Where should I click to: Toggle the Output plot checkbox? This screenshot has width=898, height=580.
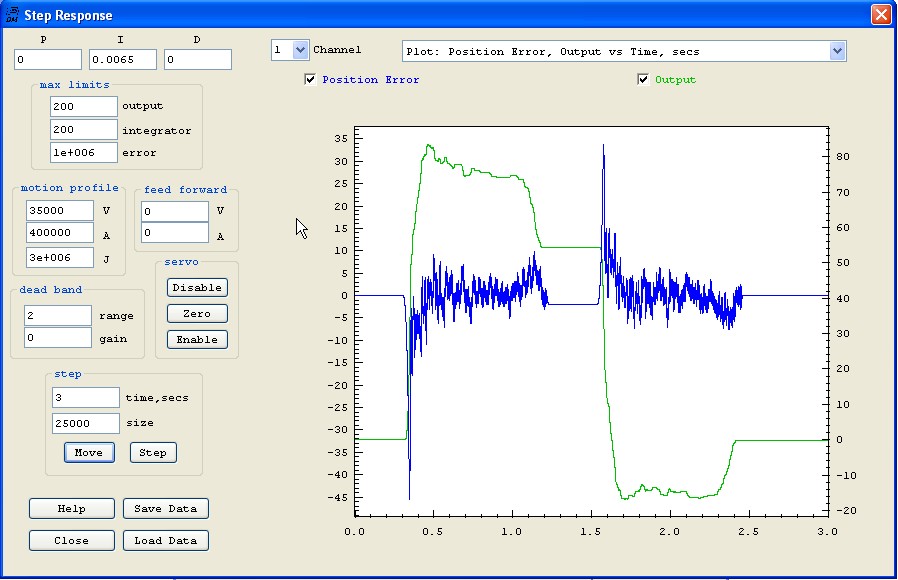coord(643,80)
